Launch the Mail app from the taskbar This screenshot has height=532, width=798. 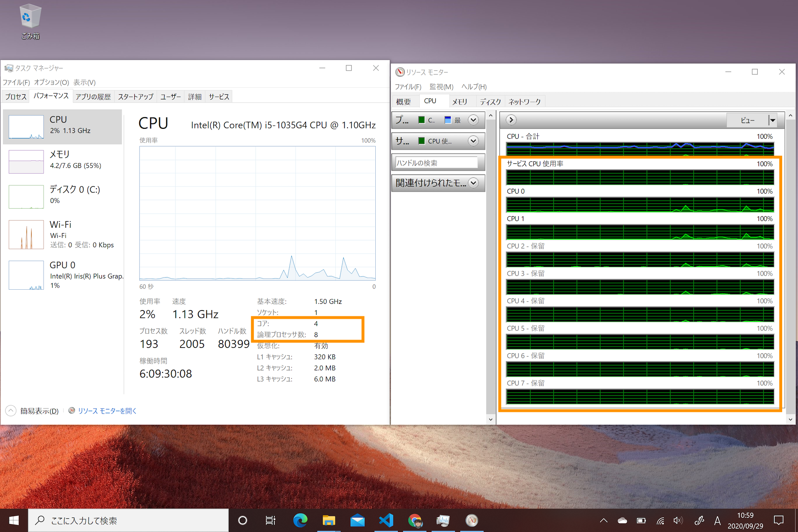(x=357, y=520)
